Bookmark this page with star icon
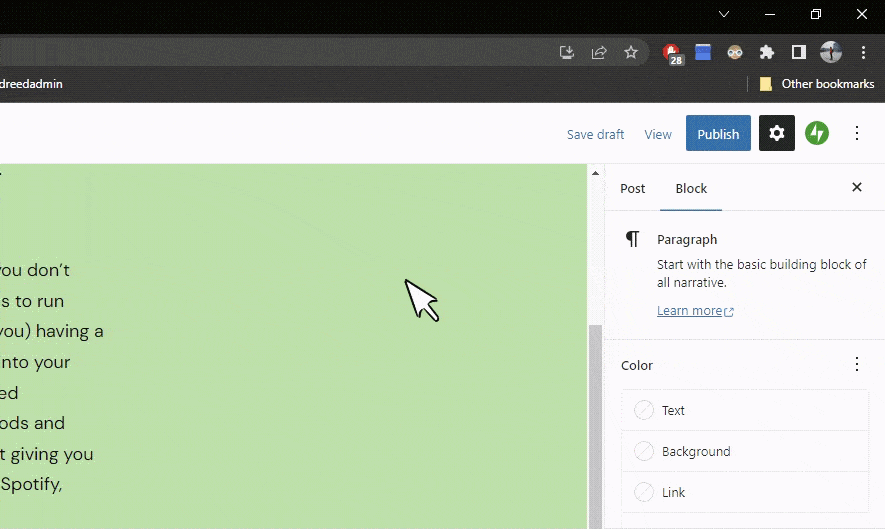Viewport: 885px width, 529px height. (x=631, y=53)
